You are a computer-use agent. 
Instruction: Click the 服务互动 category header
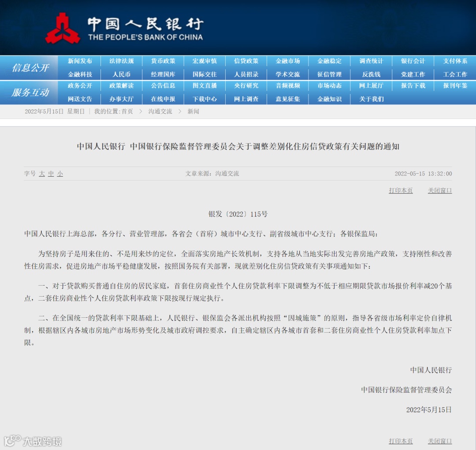pos(30,92)
